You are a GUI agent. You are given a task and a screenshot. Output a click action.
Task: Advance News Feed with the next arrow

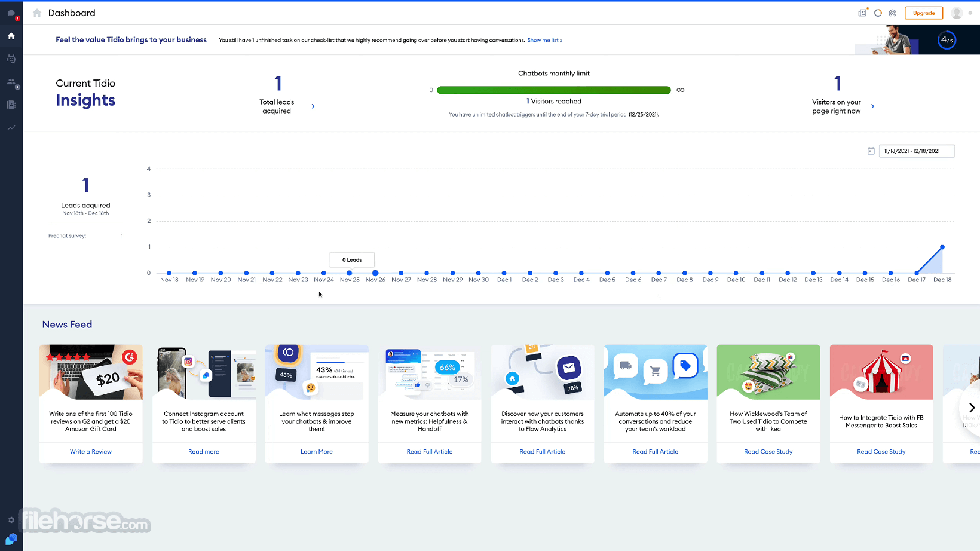(972, 408)
